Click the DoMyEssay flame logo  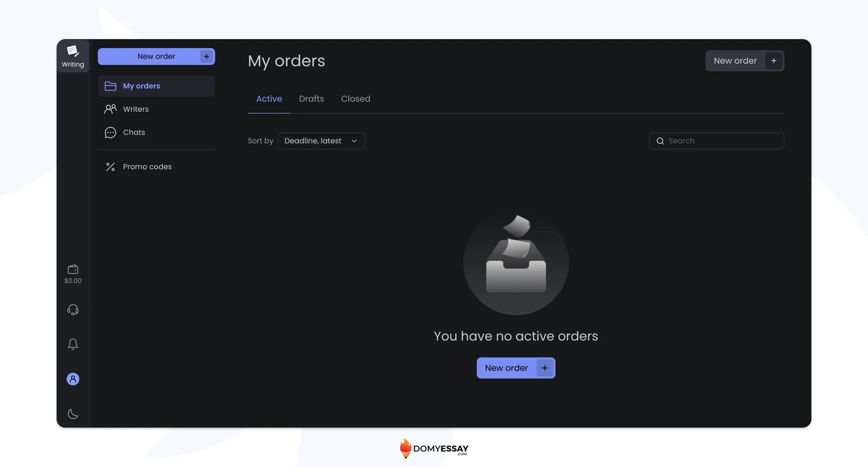(x=406, y=449)
